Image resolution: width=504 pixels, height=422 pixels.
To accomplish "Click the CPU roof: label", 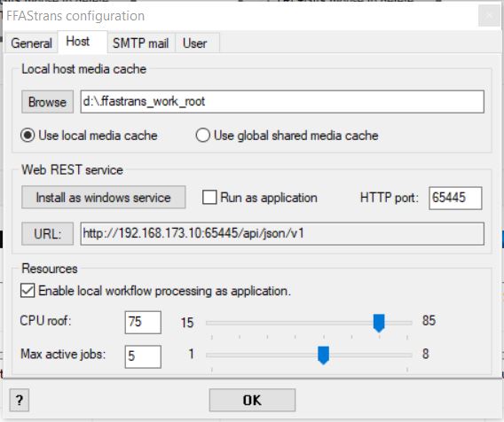I will tap(45, 321).
